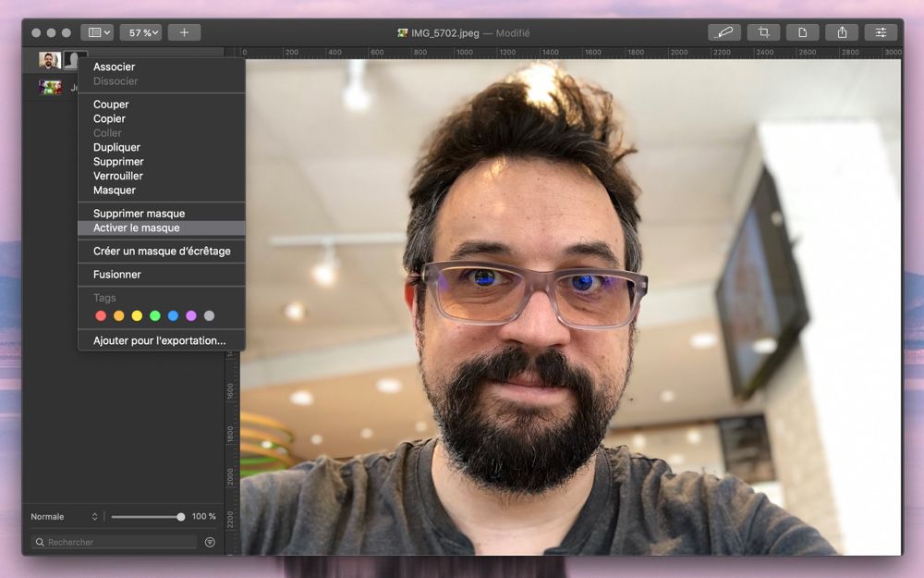Apply the blue tag color

click(x=174, y=316)
